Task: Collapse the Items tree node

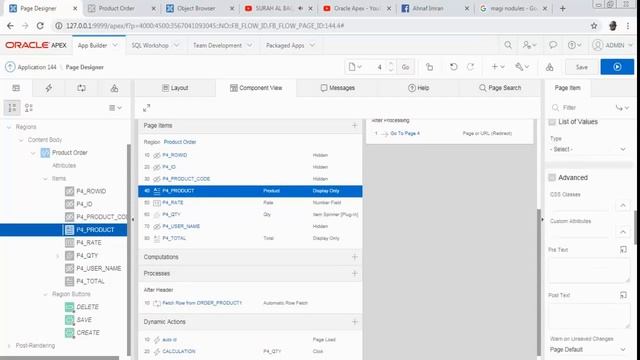Action: (45, 179)
